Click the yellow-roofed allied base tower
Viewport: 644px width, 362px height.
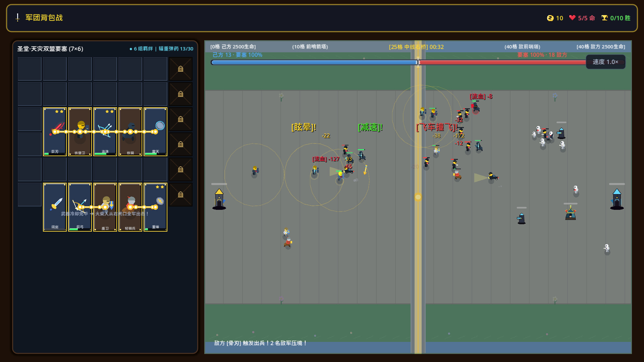219,199
